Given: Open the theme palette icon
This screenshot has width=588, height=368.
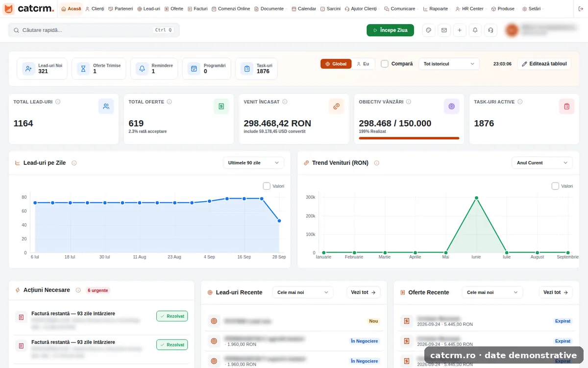Looking at the screenshot, I should pyautogui.click(x=429, y=30).
